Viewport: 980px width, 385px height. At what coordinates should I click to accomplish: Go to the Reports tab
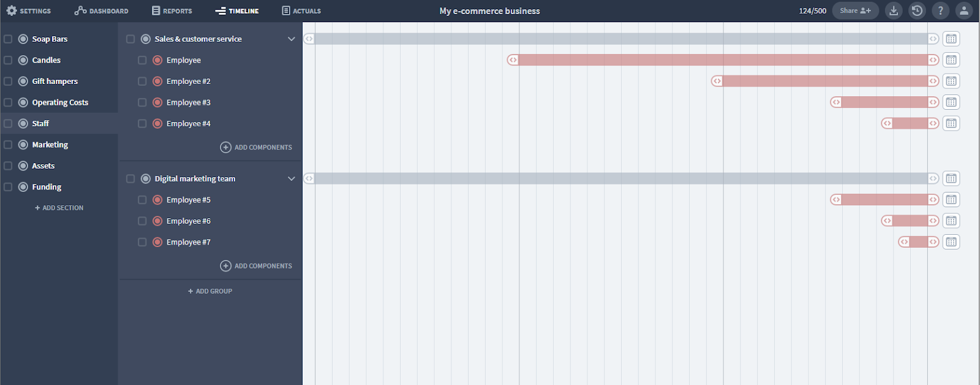pyautogui.click(x=172, y=10)
